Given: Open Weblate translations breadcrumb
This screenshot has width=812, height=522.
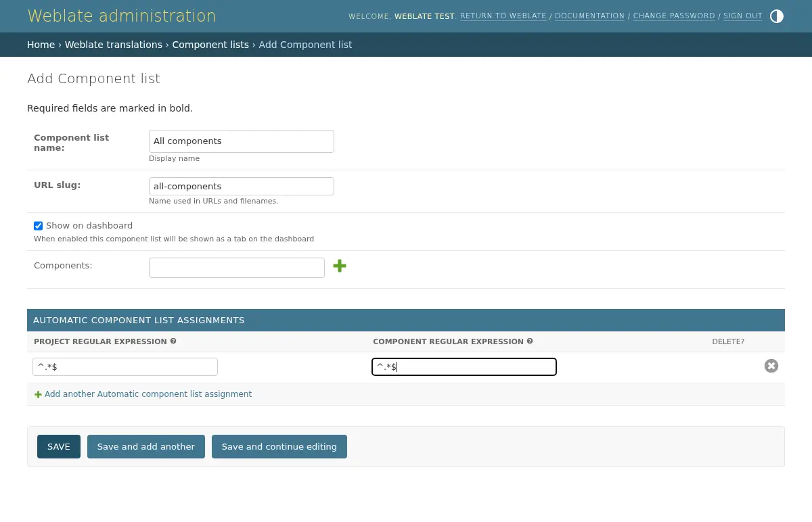Looking at the screenshot, I should point(113,45).
